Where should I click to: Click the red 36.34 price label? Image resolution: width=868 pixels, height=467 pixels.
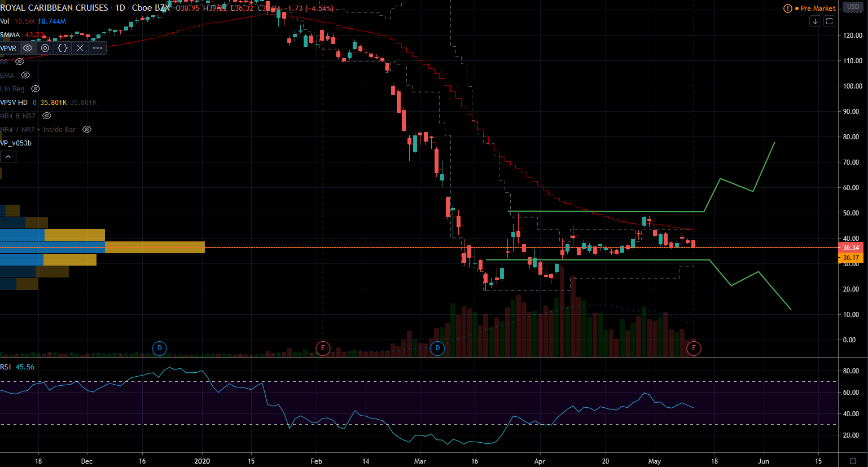pyautogui.click(x=851, y=248)
